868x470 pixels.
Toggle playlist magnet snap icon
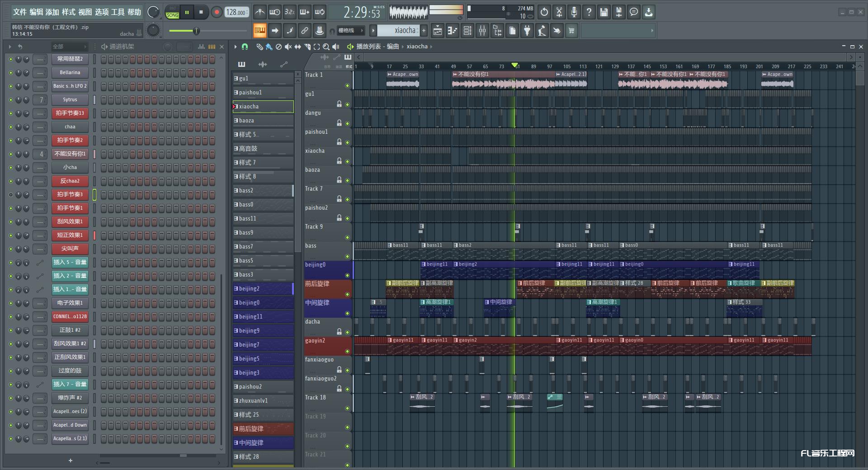coord(245,47)
